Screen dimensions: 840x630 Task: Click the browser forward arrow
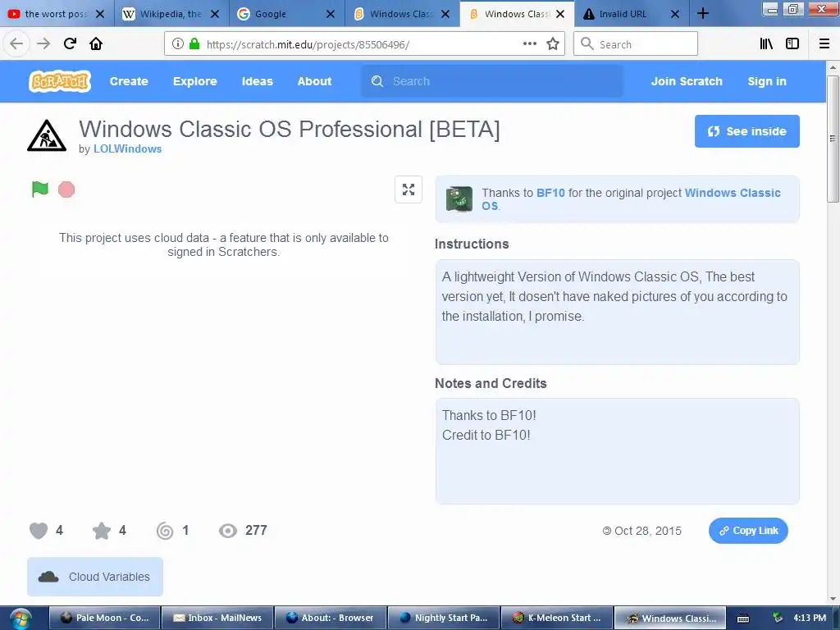coord(43,44)
